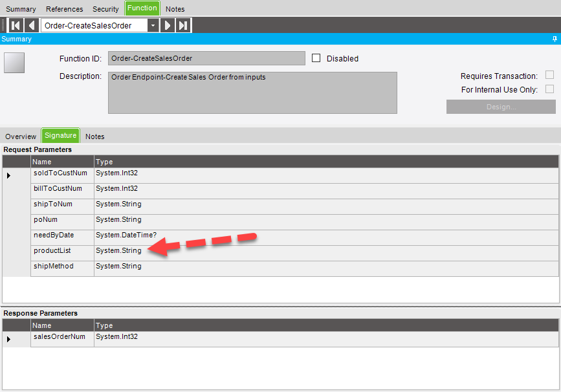This screenshot has width=561, height=392.
Task: Select the needByDate name cell
Action: pyautogui.click(x=62, y=238)
